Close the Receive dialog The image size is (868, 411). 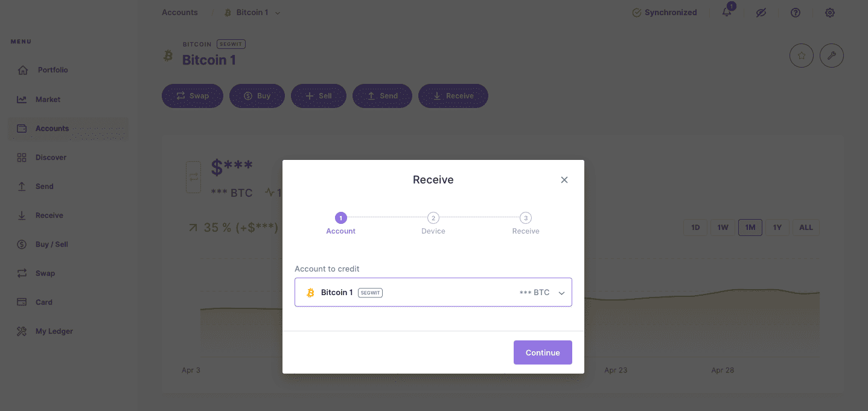coord(564,180)
